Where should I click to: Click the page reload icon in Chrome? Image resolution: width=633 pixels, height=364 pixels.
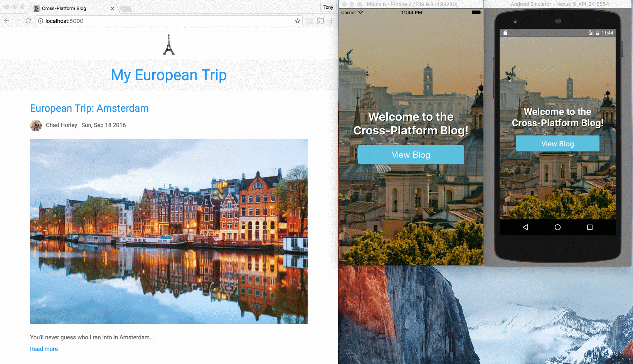point(27,21)
